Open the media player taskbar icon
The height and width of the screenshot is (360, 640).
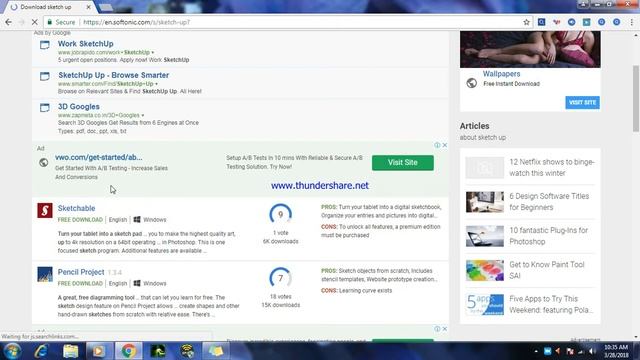pos(99,351)
